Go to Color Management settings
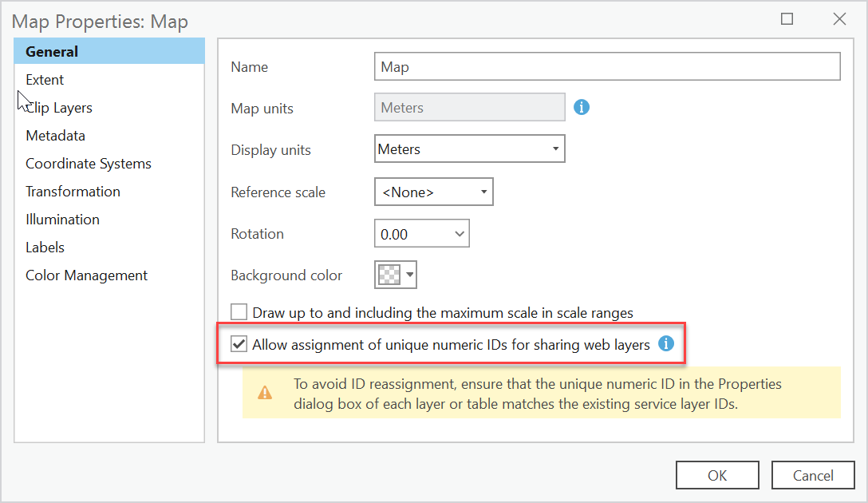The width and height of the screenshot is (868, 503). point(86,275)
